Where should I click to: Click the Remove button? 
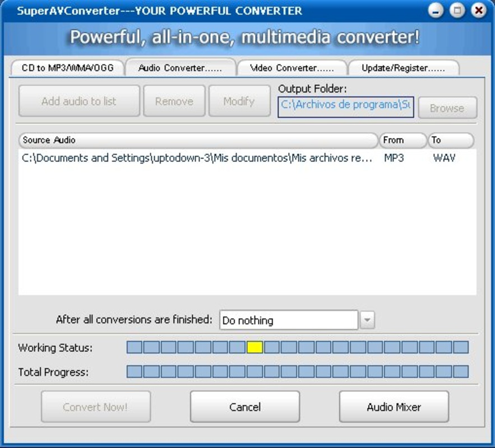[174, 101]
